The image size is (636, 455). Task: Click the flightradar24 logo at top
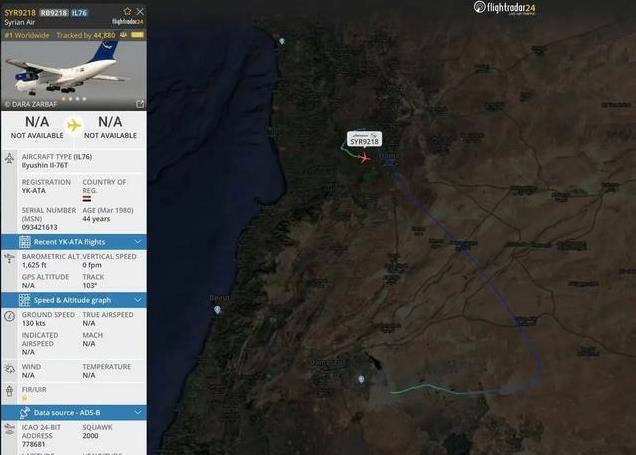[505, 8]
